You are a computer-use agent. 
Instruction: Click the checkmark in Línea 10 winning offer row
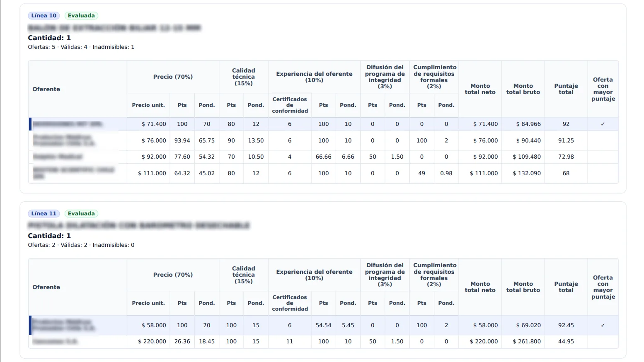click(603, 124)
